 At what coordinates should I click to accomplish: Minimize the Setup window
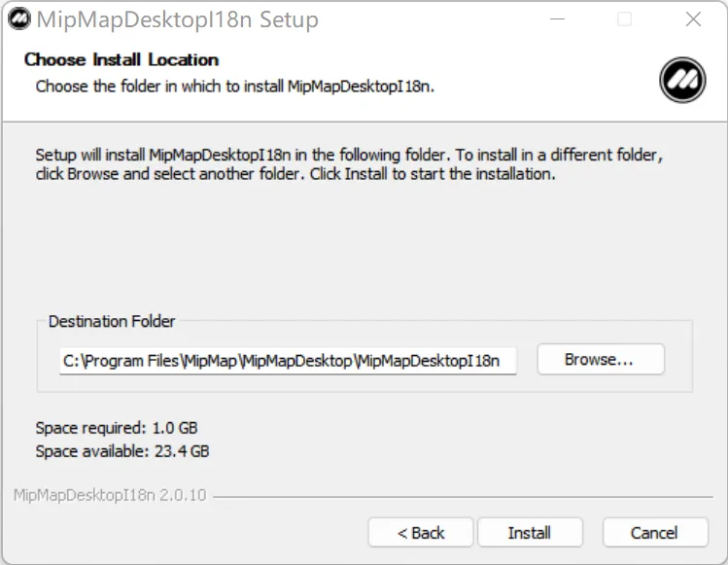coord(555,19)
